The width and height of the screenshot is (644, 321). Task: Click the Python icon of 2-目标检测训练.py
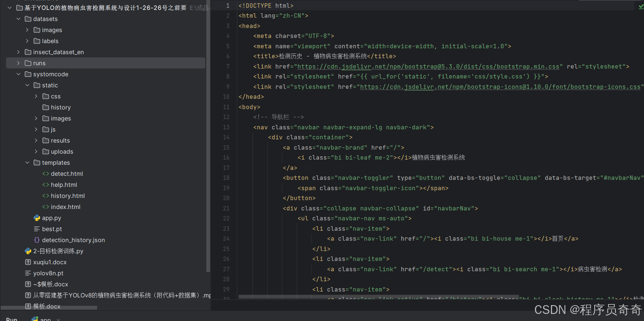click(28, 251)
